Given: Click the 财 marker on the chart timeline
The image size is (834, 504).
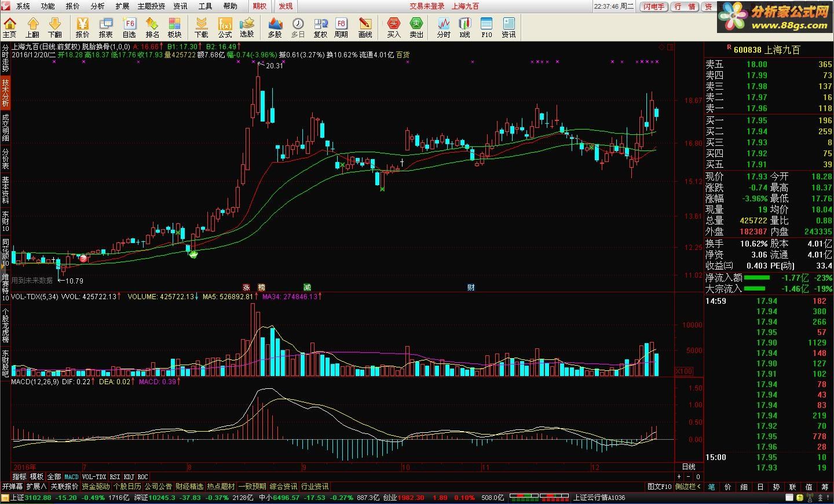Looking at the screenshot, I should [471, 287].
